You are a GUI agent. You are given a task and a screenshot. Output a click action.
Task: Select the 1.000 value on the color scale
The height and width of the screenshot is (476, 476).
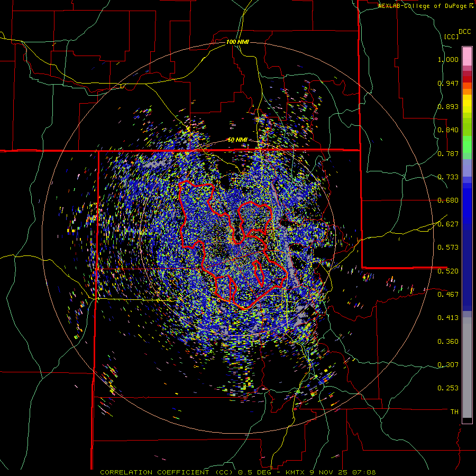tap(448, 59)
